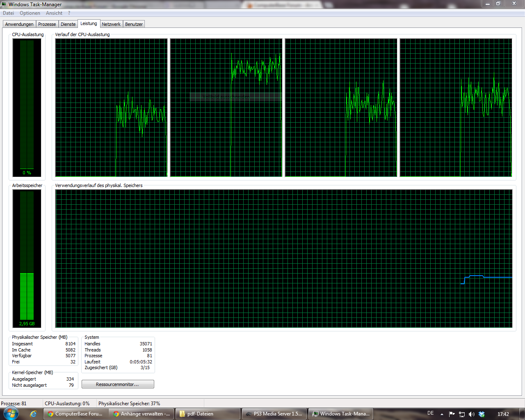Click the third CPU core history graph
The image size is (525, 420).
click(341, 108)
